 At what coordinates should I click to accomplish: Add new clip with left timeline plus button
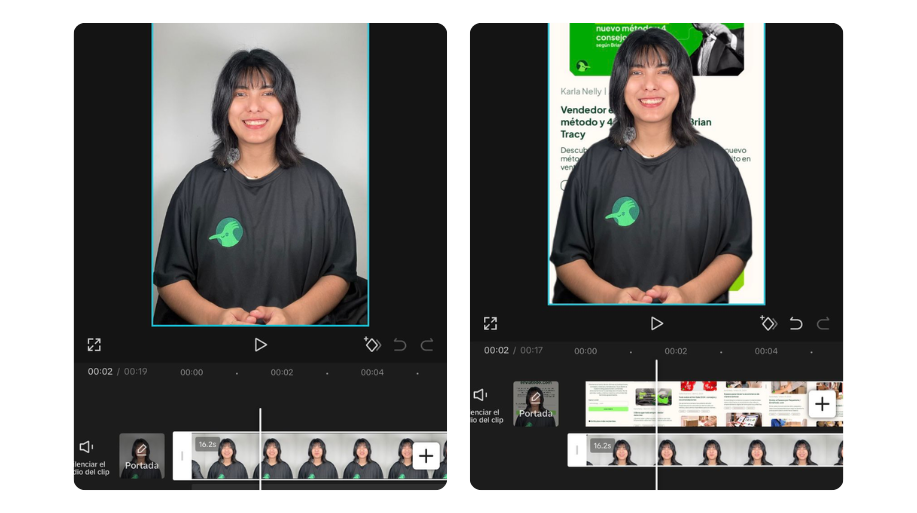click(x=426, y=456)
